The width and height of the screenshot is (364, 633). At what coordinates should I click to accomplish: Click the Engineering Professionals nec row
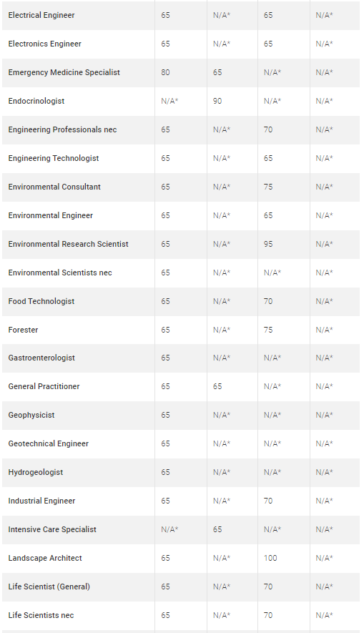pyautogui.click(x=181, y=130)
